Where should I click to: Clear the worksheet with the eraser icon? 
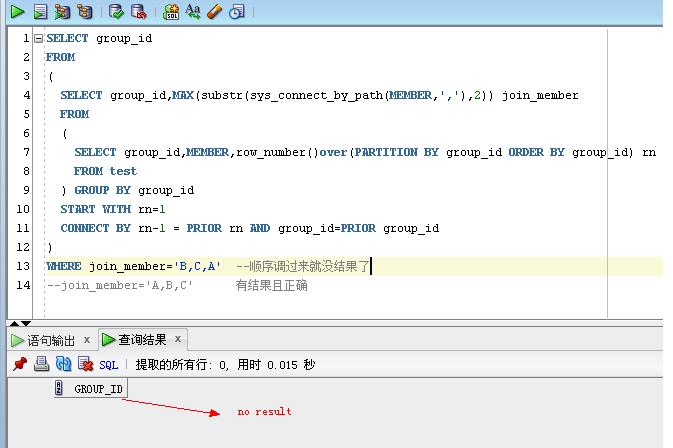pyautogui.click(x=215, y=12)
